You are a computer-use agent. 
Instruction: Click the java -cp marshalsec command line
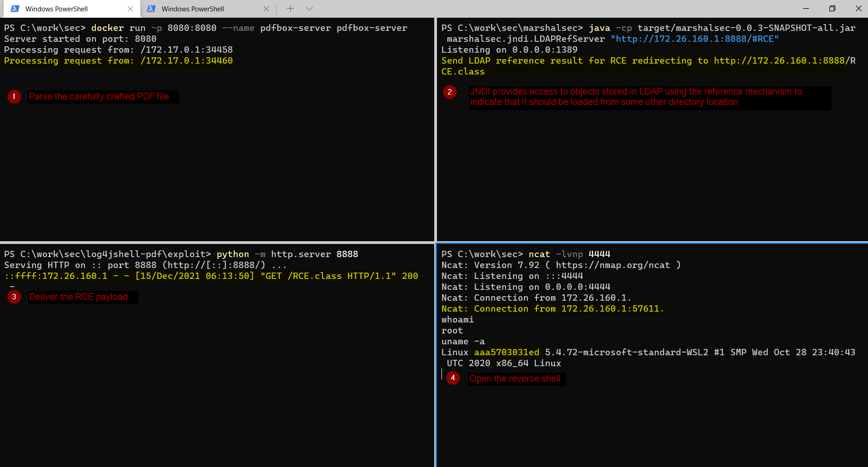coord(649,34)
